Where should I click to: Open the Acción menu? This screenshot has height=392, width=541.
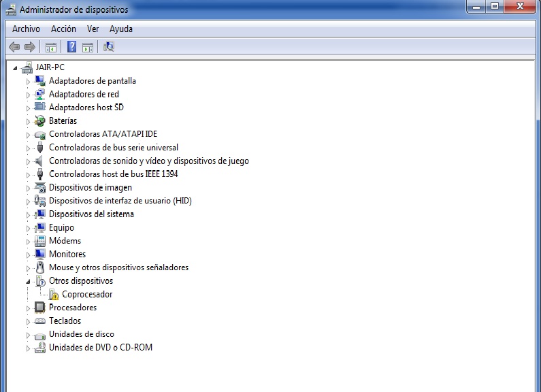click(63, 29)
